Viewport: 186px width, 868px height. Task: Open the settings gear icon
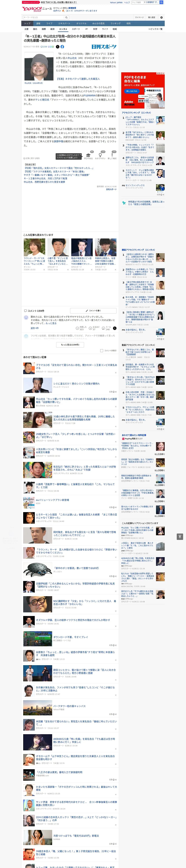(x=161, y=17)
